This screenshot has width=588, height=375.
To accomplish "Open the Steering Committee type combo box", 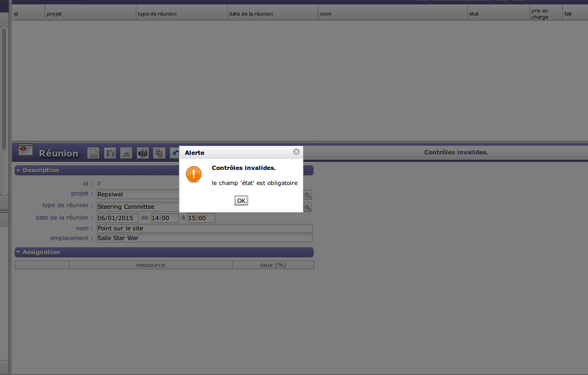I will point(138,207).
